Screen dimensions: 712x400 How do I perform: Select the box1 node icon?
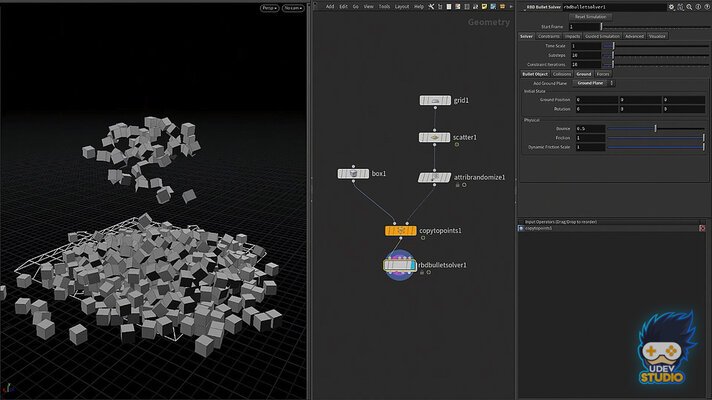(x=353, y=174)
